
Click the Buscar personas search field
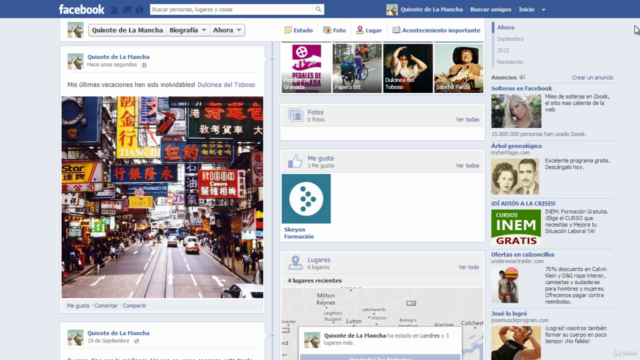coord(231,9)
